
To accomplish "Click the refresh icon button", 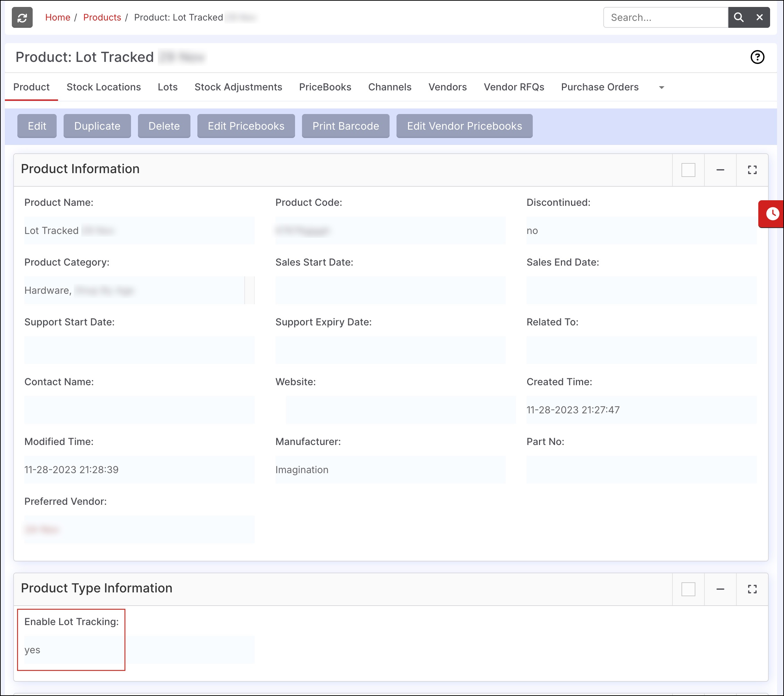I will click(x=22, y=18).
